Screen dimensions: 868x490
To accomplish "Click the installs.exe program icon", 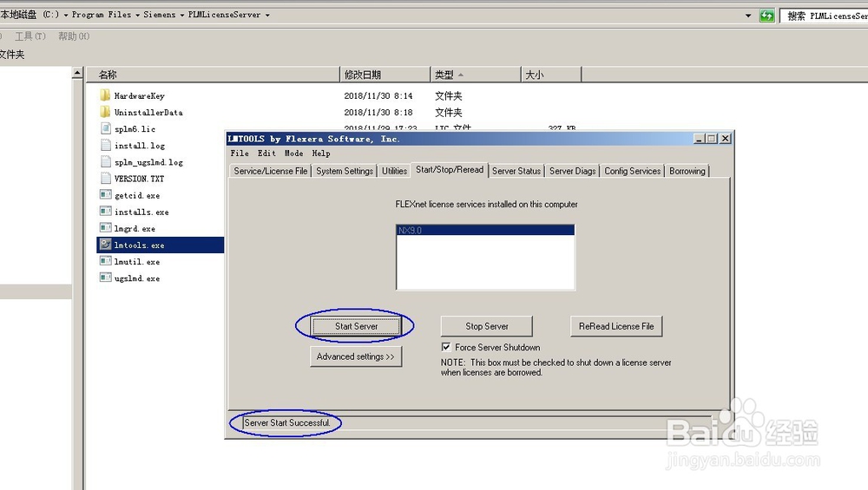I will click(105, 212).
